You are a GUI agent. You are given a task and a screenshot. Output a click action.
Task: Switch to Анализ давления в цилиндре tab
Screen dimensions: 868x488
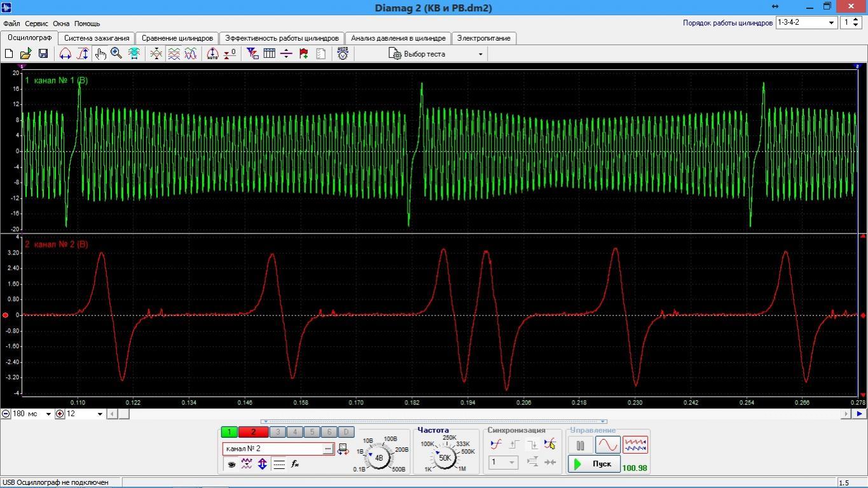coord(398,38)
